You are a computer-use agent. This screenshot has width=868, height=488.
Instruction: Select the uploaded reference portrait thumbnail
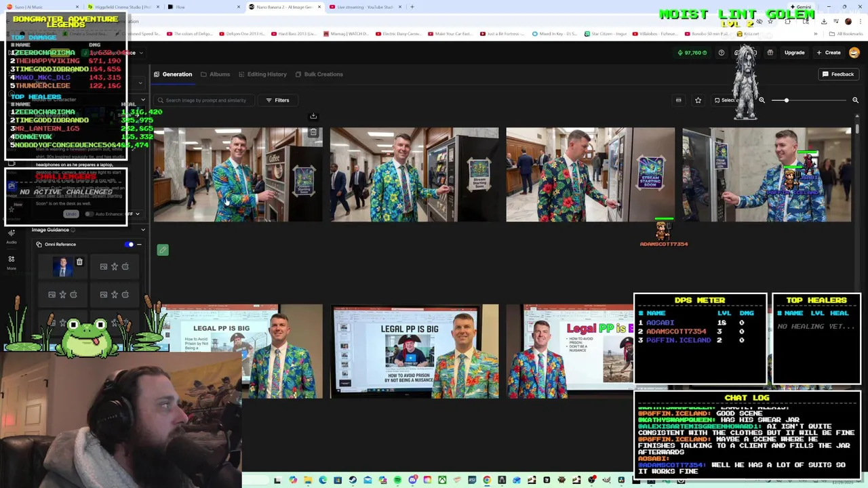(62, 267)
